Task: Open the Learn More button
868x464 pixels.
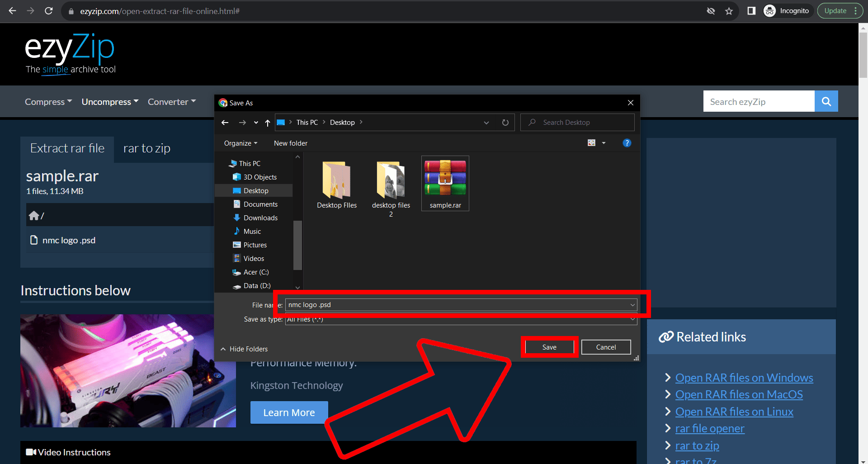Action: pyautogui.click(x=289, y=412)
